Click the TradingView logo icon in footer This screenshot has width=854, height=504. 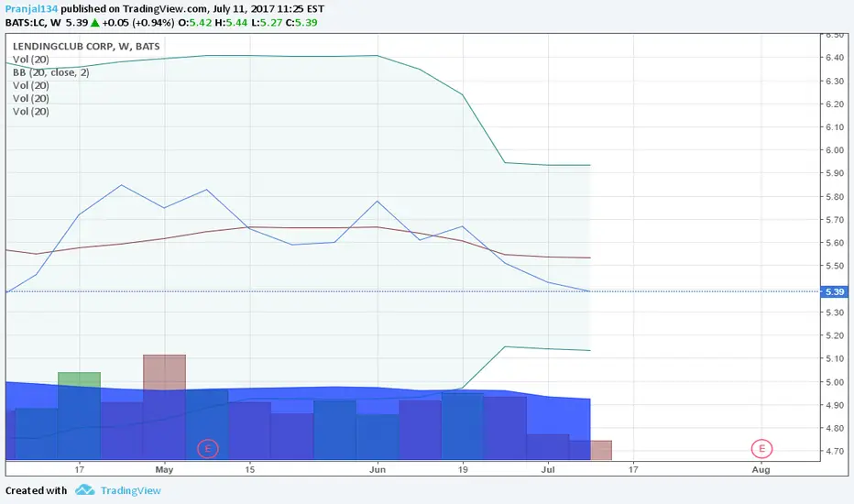coord(85,490)
